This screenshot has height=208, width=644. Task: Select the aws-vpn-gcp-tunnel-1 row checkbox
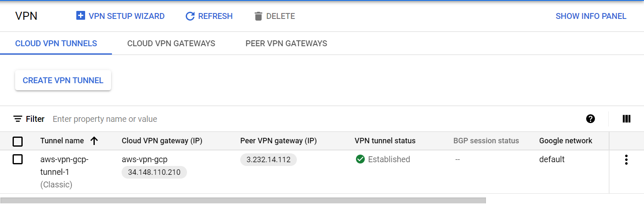(18, 160)
